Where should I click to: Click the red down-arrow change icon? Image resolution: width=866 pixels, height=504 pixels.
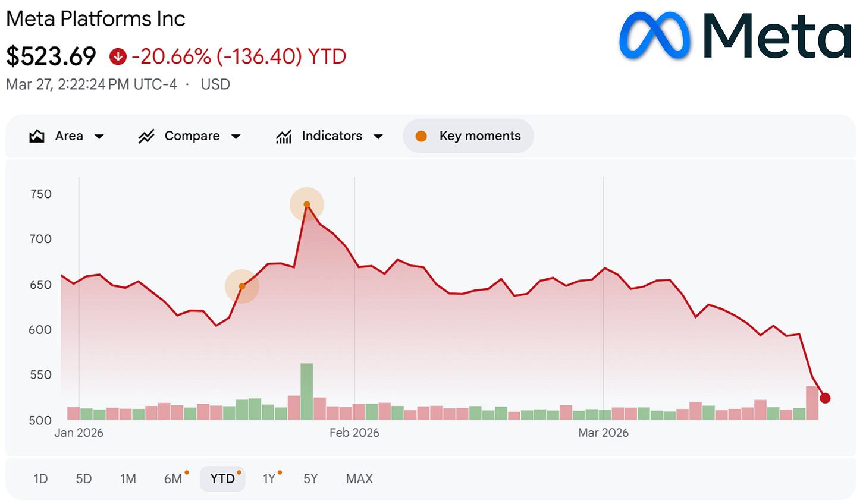click(x=118, y=56)
